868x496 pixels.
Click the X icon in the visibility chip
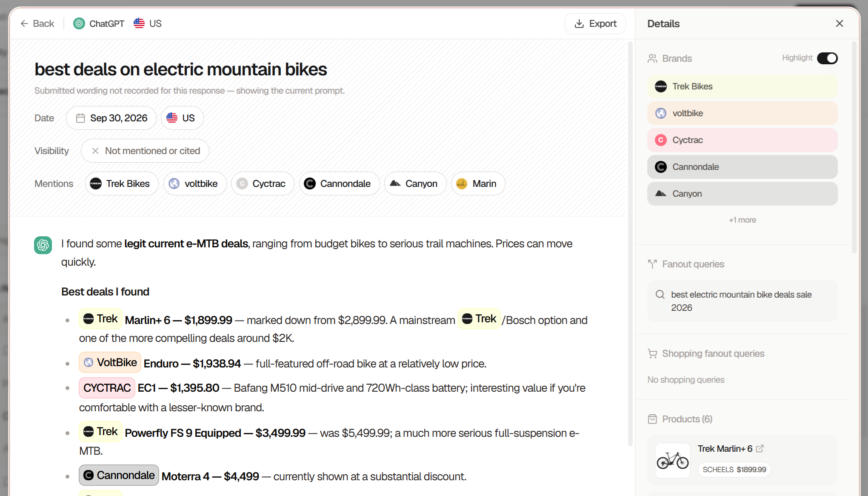point(95,151)
